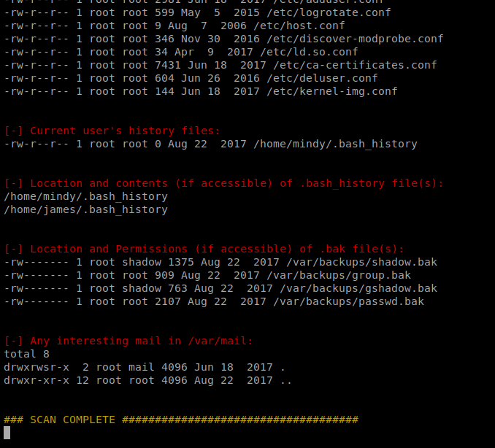The height and width of the screenshot is (448, 495).
Task: Click the /etc/kernel-img.conf path
Action: pyautogui.click(x=332, y=91)
